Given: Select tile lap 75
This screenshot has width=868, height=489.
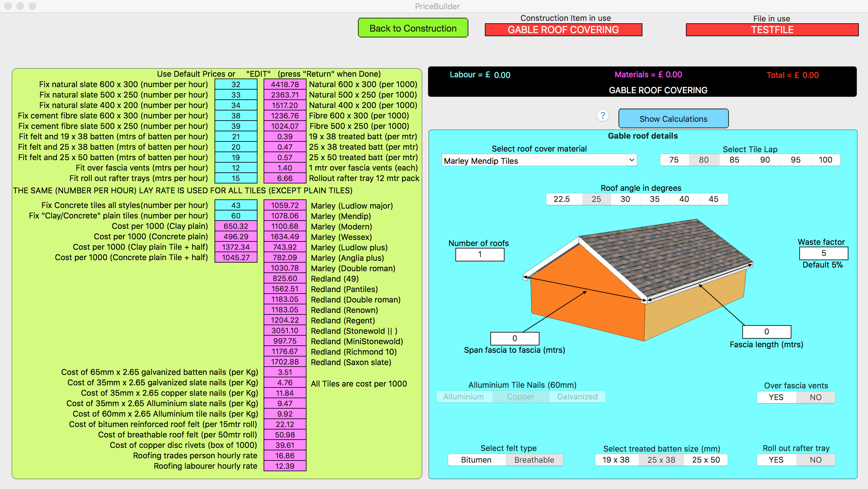Looking at the screenshot, I should coord(674,160).
